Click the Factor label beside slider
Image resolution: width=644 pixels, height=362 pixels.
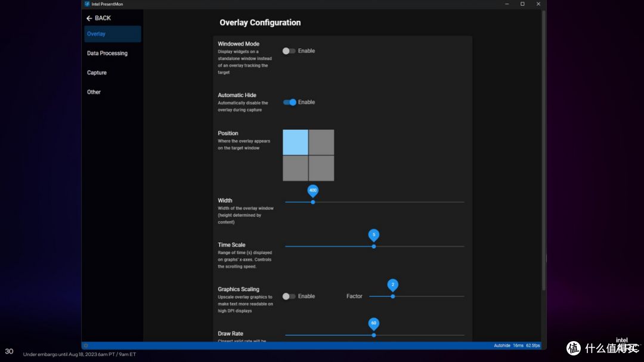click(x=354, y=296)
